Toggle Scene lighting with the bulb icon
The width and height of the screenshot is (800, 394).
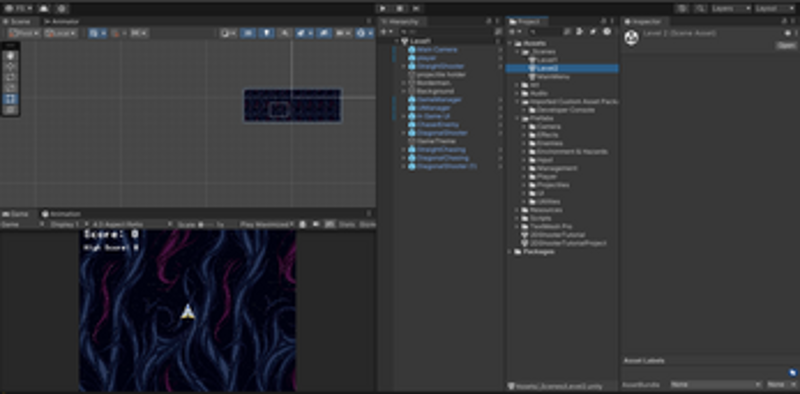click(x=266, y=33)
